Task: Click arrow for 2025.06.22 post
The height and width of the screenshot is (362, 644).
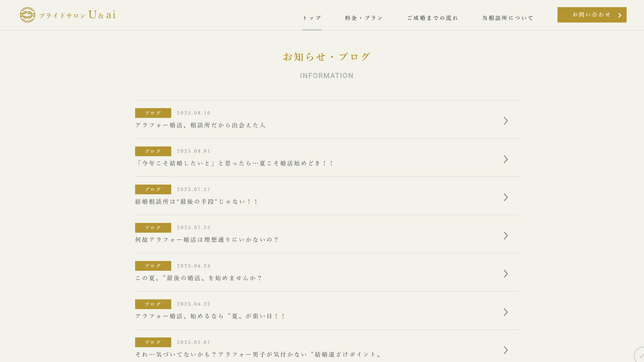Action: (x=506, y=312)
